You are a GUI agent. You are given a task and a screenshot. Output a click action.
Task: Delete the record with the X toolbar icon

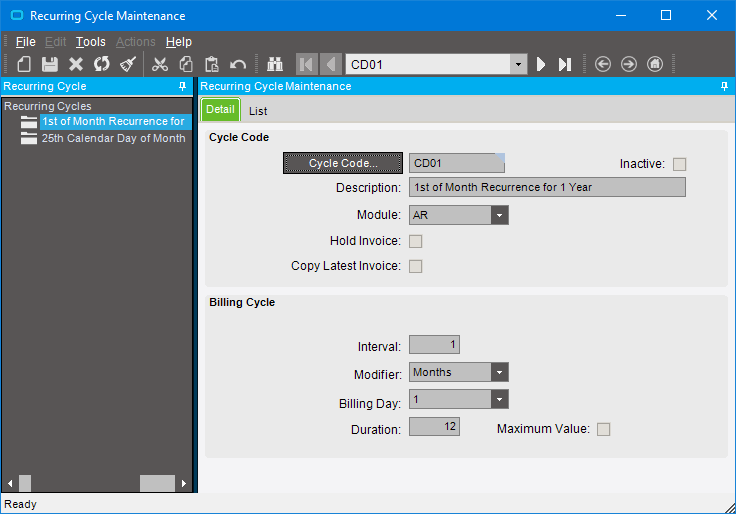coord(76,64)
